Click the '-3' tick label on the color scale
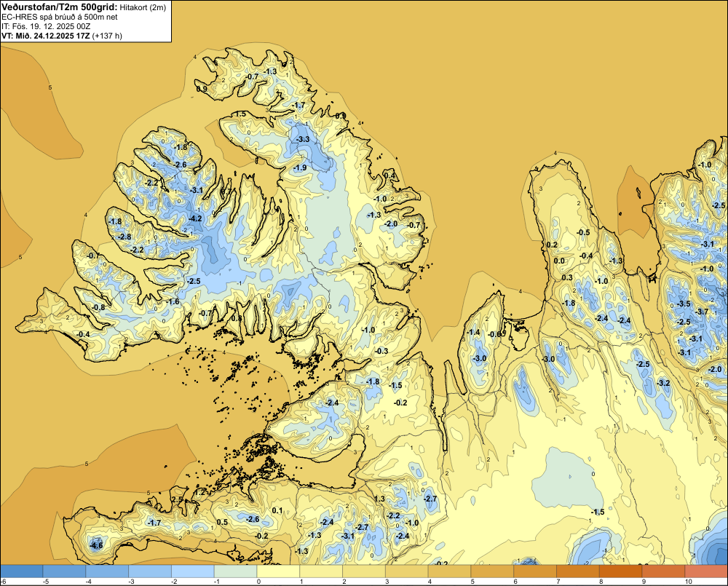 pos(131,582)
